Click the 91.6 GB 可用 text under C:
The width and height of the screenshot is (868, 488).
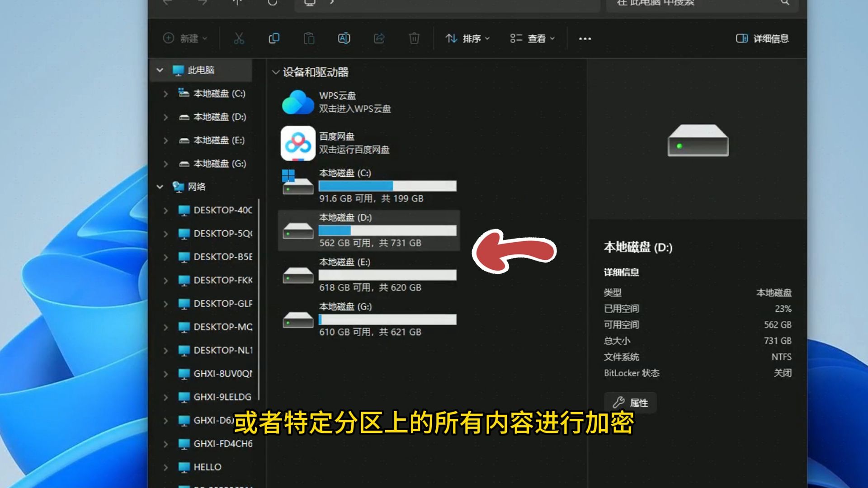coord(347,198)
